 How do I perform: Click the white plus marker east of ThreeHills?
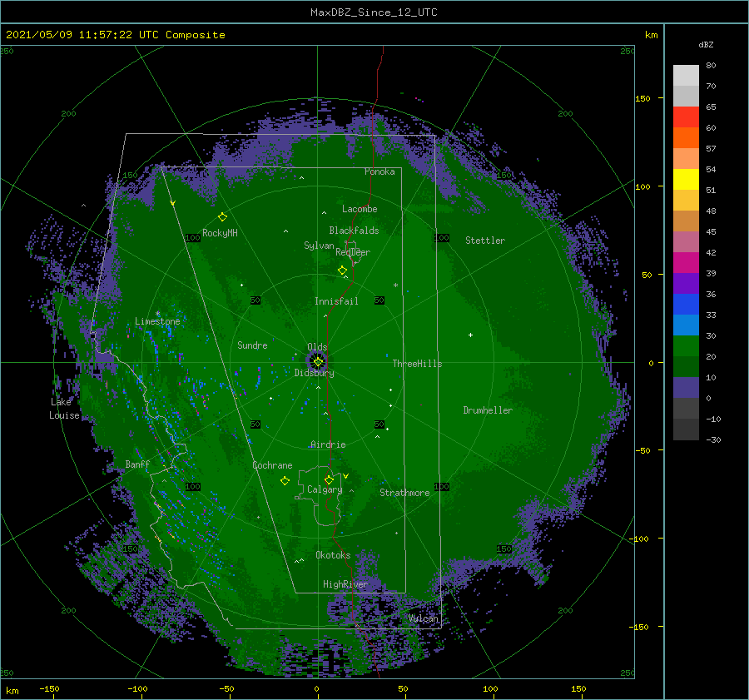tap(470, 335)
